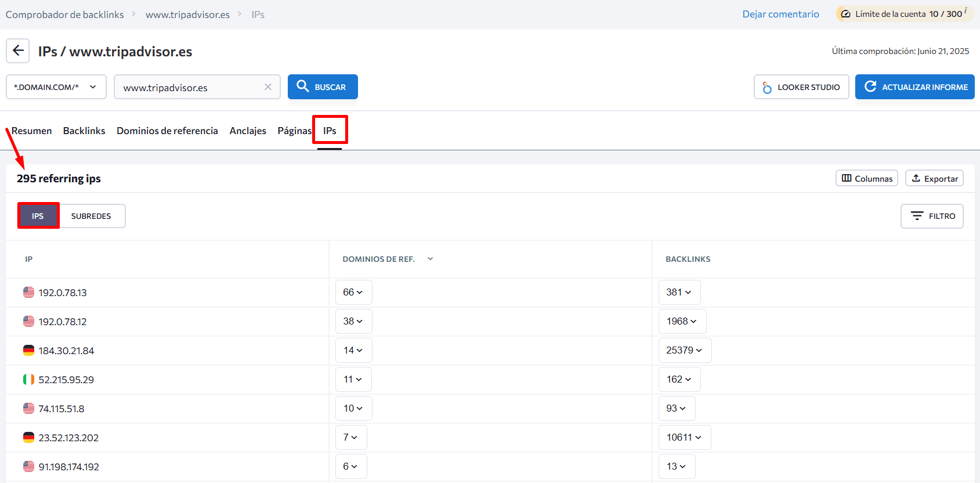The height and width of the screenshot is (483, 980).
Task: Click US flag icon beside 91.198.174.192
Action: pos(28,466)
